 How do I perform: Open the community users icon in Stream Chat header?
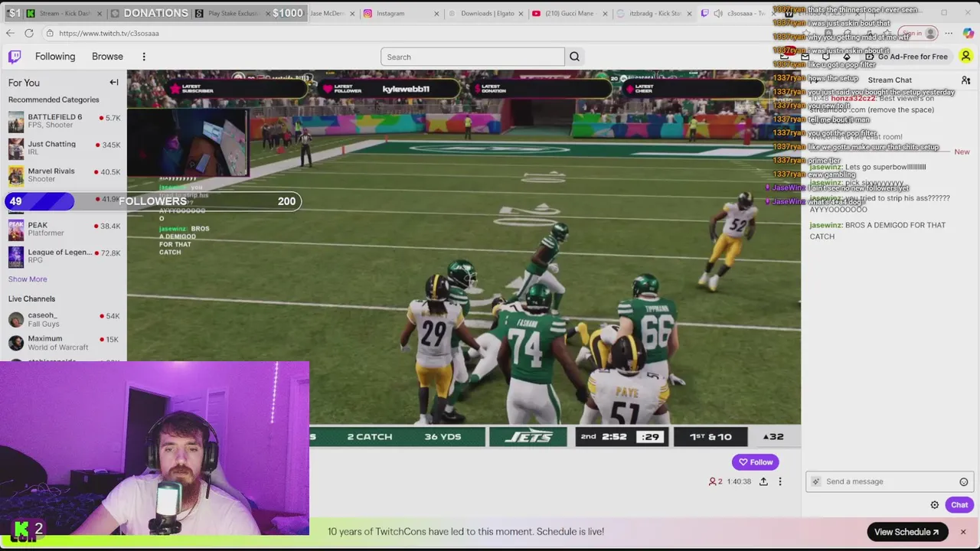[x=966, y=80]
